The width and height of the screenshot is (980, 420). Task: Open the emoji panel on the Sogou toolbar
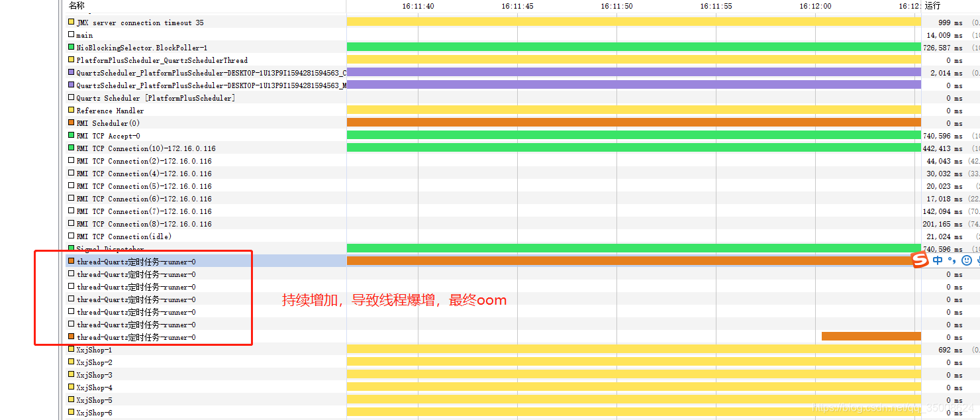tap(967, 260)
